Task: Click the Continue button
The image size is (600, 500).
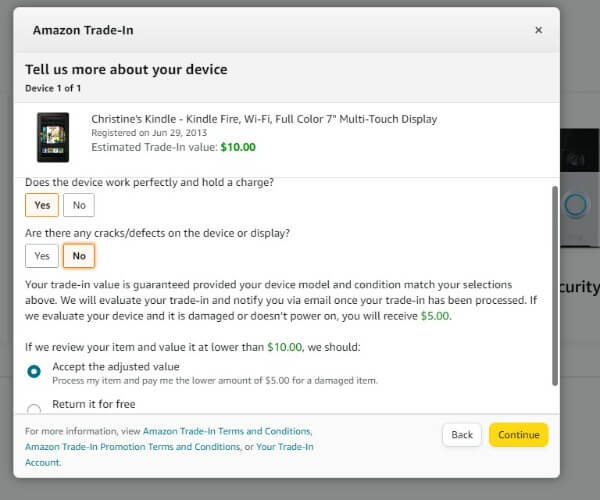Action: (518, 435)
